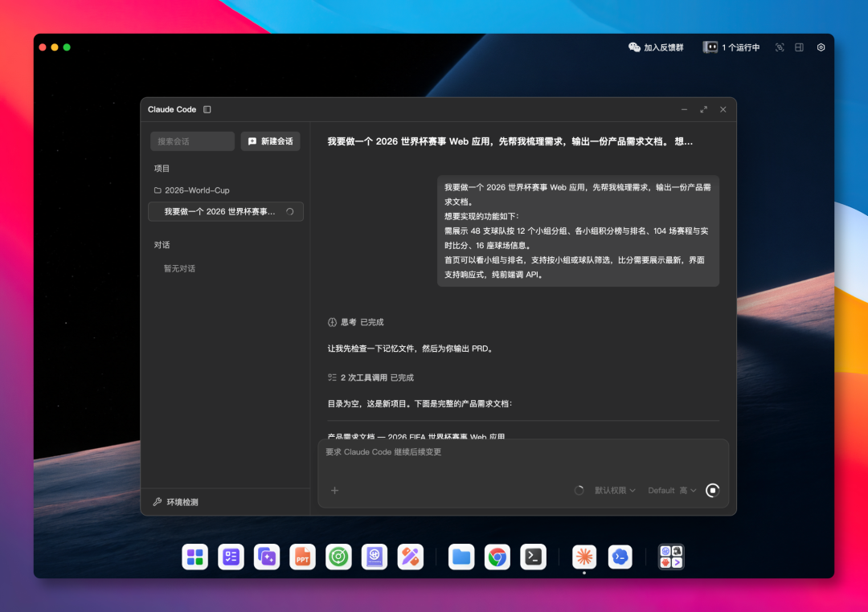The height and width of the screenshot is (612, 868).
Task: Open 环境检测 environment check
Action: click(x=176, y=502)
